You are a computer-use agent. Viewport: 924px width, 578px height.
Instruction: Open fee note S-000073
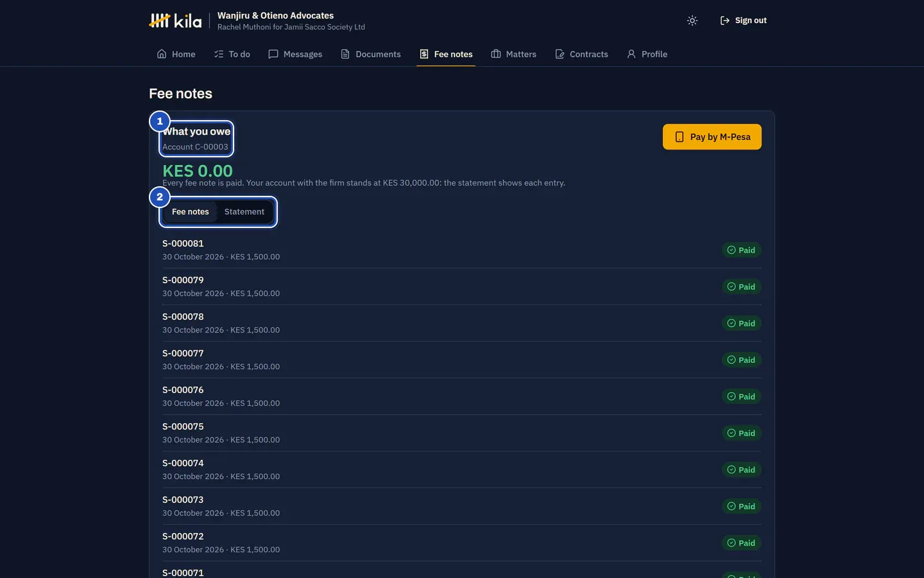coord(462,506)
